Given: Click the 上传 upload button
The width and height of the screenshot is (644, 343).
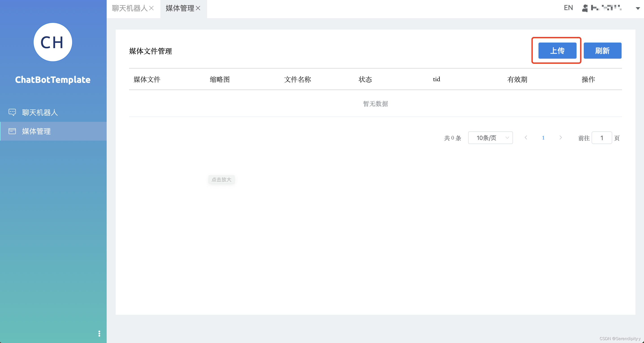Looking at the screenshot, I should (557, 51).
